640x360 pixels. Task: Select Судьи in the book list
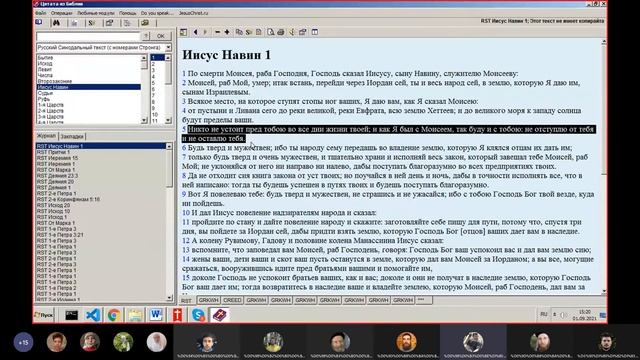click(45, 93)
